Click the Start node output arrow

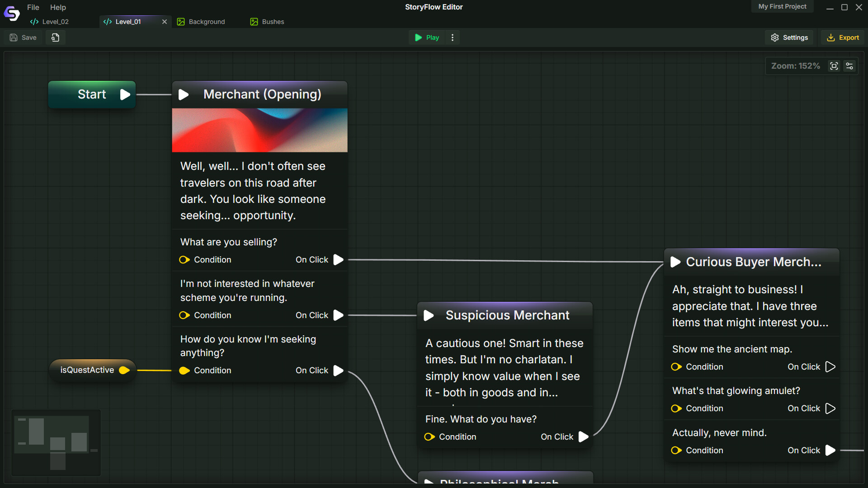(125, 94)
